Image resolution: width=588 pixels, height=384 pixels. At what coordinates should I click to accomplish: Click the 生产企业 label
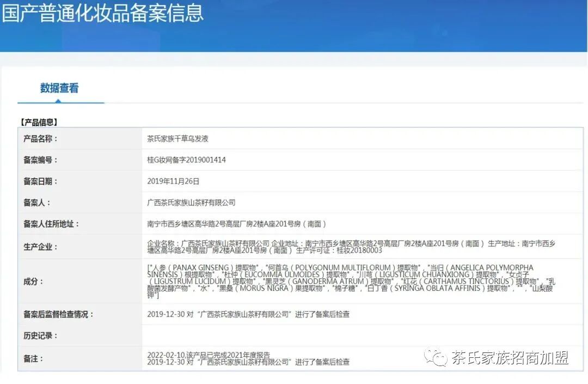pyautogui.click(x=40, y=247)
